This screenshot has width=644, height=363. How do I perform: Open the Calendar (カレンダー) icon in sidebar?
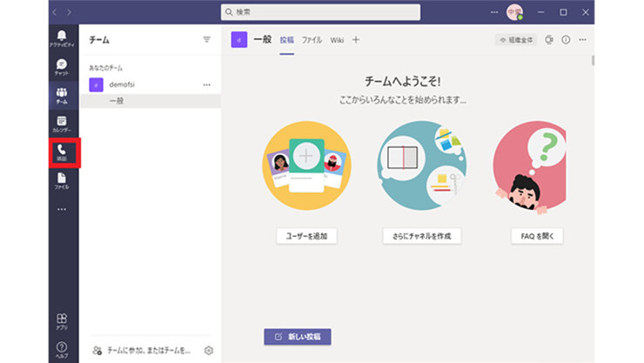(x=62, y=124)
